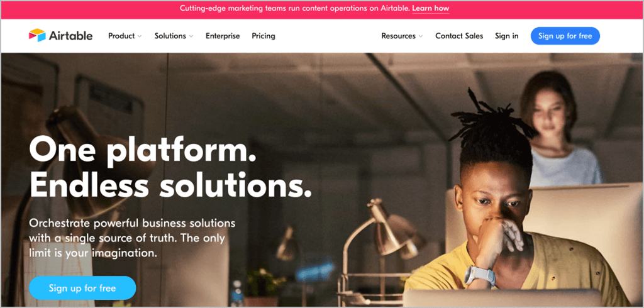
Task: Open the Pricing page
Action: tap(264, 36)
